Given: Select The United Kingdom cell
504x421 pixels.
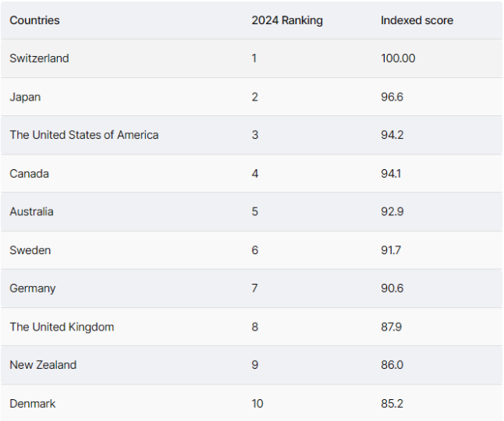Looking at the screenshot, I should coord(62,327).
